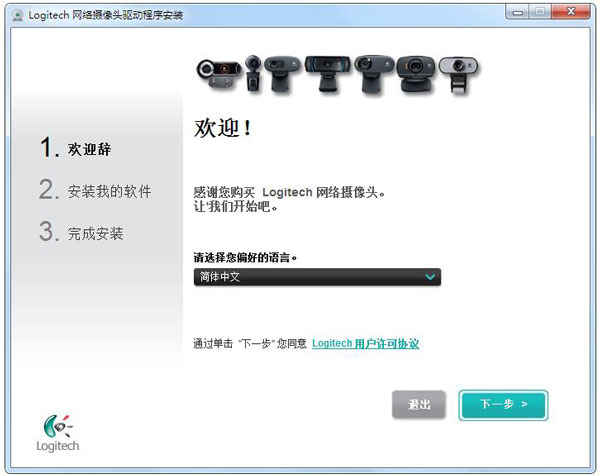Minimize the installer window
This screenshot has height=476, width=600.
(x=516, y=12)
